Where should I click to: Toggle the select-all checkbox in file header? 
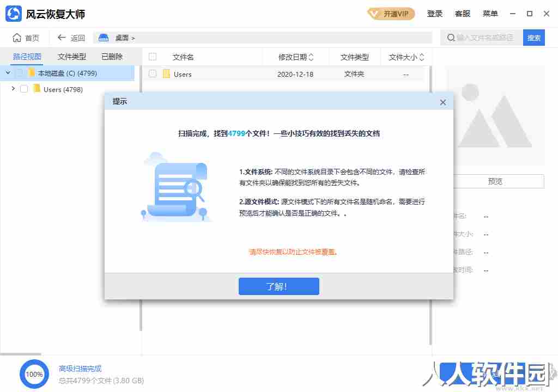[x=153, y=57]
